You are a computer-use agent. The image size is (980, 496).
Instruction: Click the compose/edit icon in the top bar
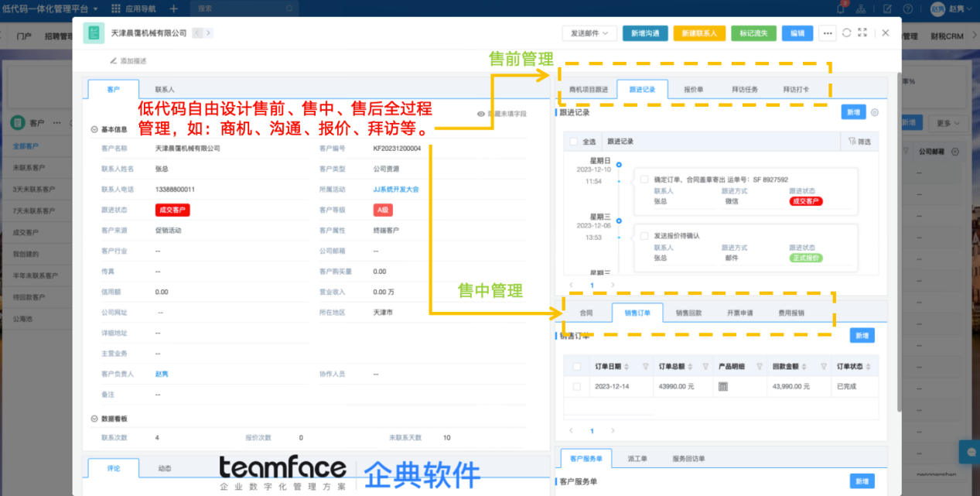click(888, 9)
